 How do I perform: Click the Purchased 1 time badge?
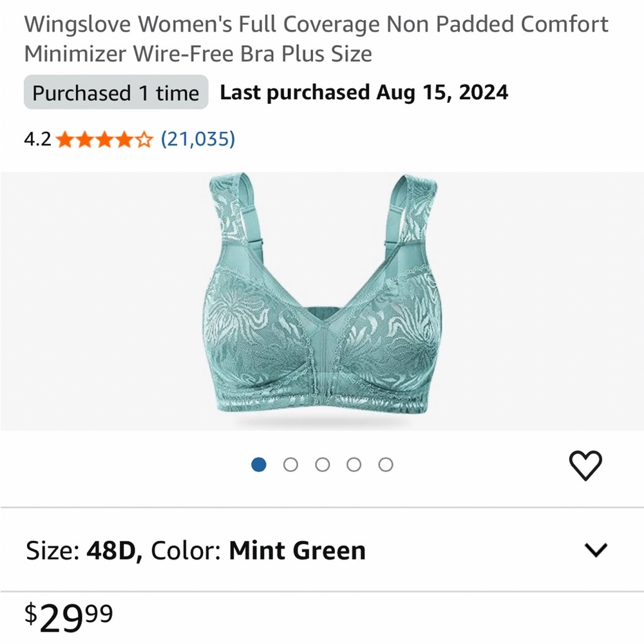(x=116, y=93)
